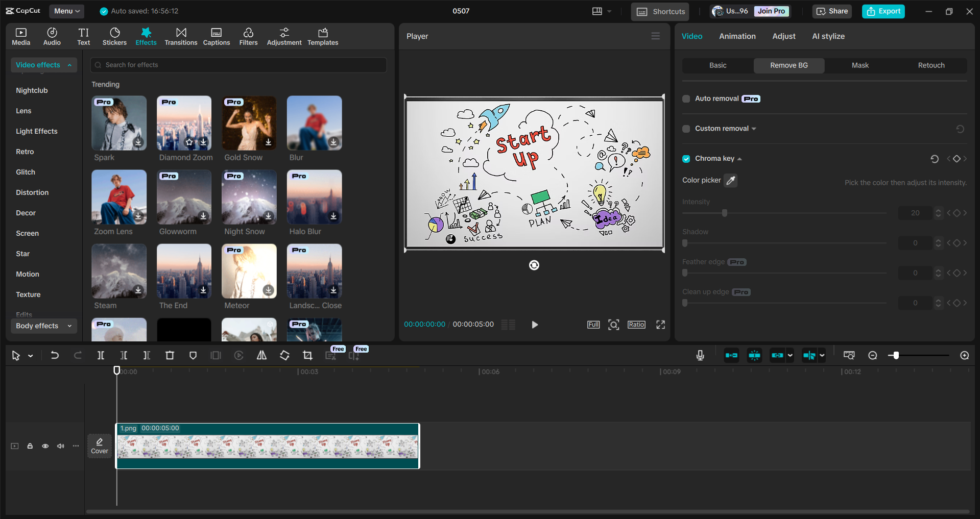This screenshot has width=980, height=519.
Task: Uncheck the Chroma key checkbox
Action: coord(686,159)
